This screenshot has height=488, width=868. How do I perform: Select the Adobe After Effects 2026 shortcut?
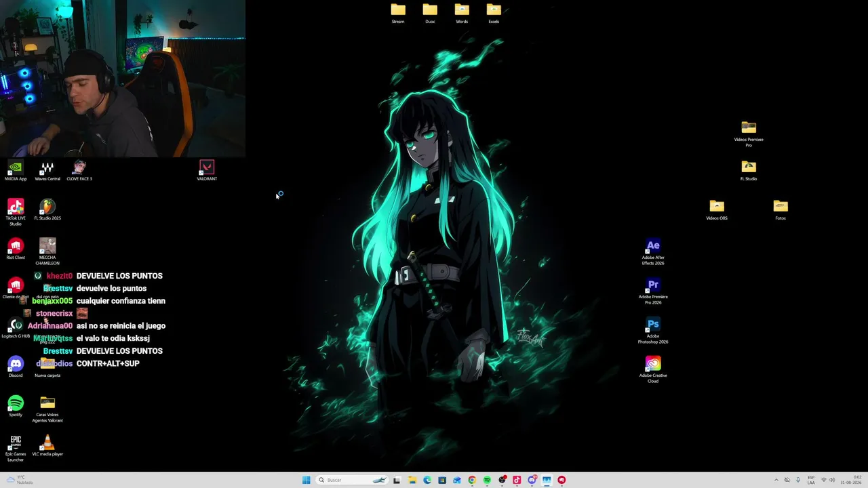[x=653, y=252]
